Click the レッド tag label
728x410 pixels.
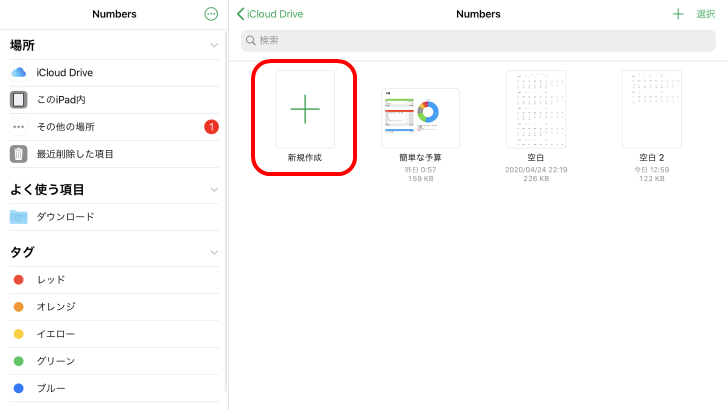51,280
